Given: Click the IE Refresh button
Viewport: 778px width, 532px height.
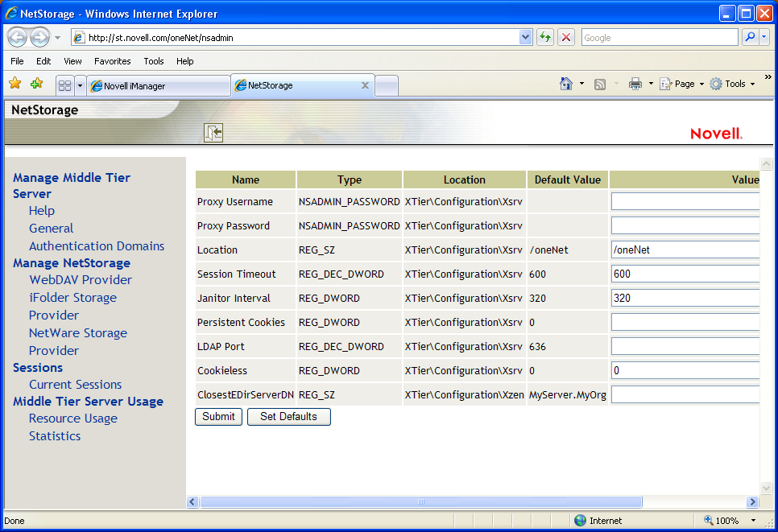Looking at the screenshot, I should [545, 37].
